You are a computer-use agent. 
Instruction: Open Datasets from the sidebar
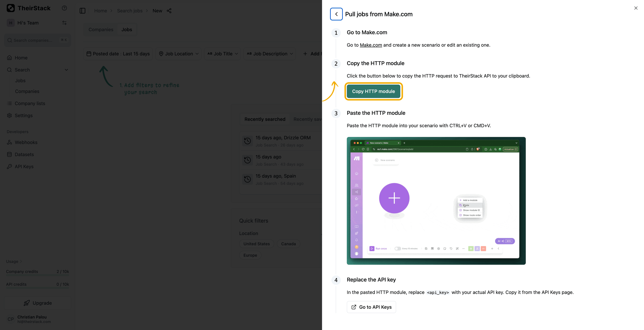tap(24, 154)
